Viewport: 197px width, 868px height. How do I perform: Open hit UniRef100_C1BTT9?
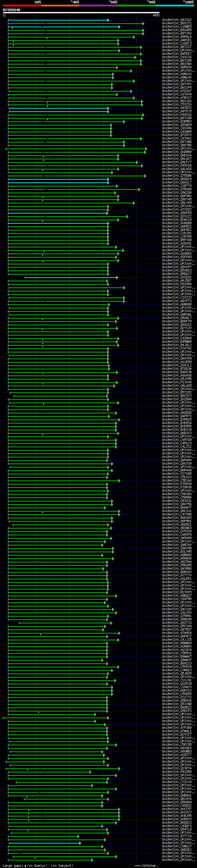[177, 186]
